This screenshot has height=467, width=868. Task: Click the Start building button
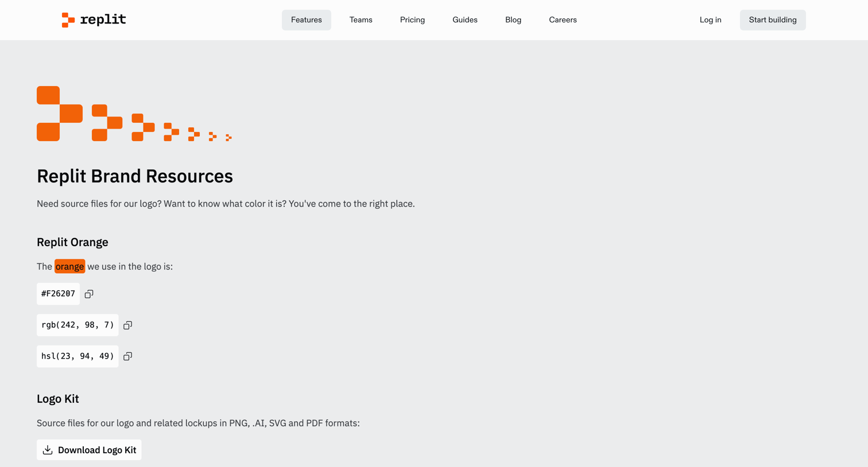click(773, 20)
